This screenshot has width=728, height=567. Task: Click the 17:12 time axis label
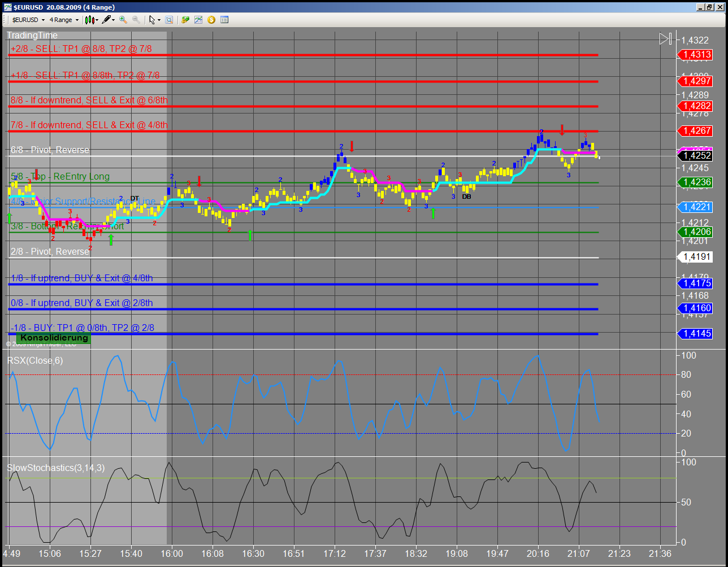click(335, 553)
